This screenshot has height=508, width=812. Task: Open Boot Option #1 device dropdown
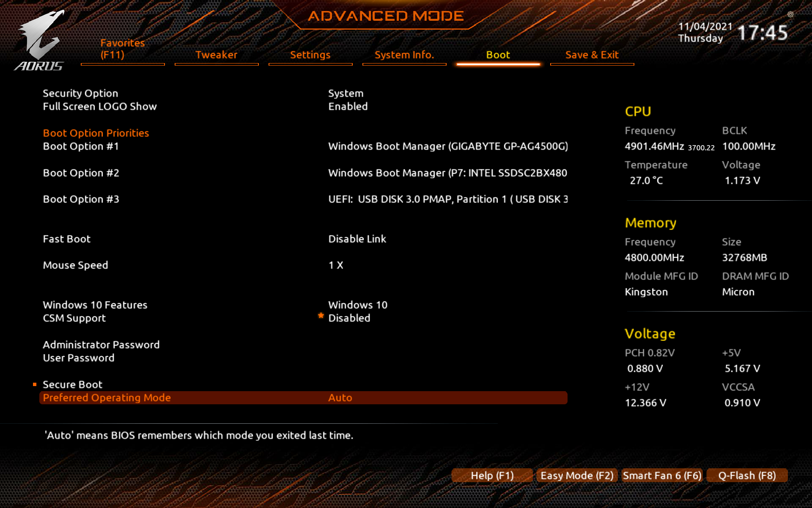pyautogui.click(x=447, y=146)
